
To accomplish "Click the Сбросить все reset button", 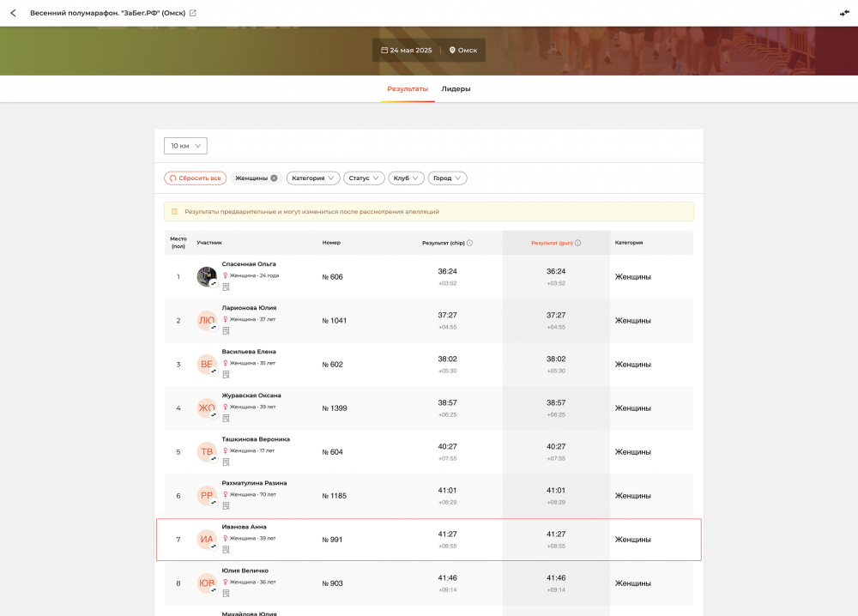I will point(195,178).
